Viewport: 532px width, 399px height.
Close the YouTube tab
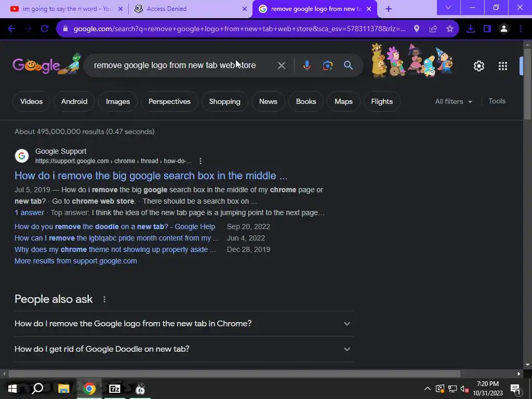[120, 9]
